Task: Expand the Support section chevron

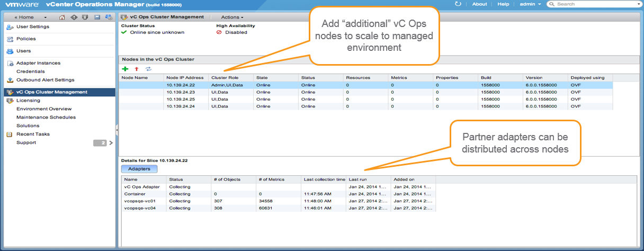Action: click(x=111, y=143)
